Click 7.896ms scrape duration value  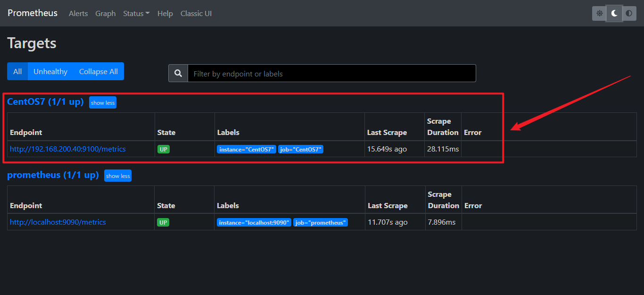(442, 222)
